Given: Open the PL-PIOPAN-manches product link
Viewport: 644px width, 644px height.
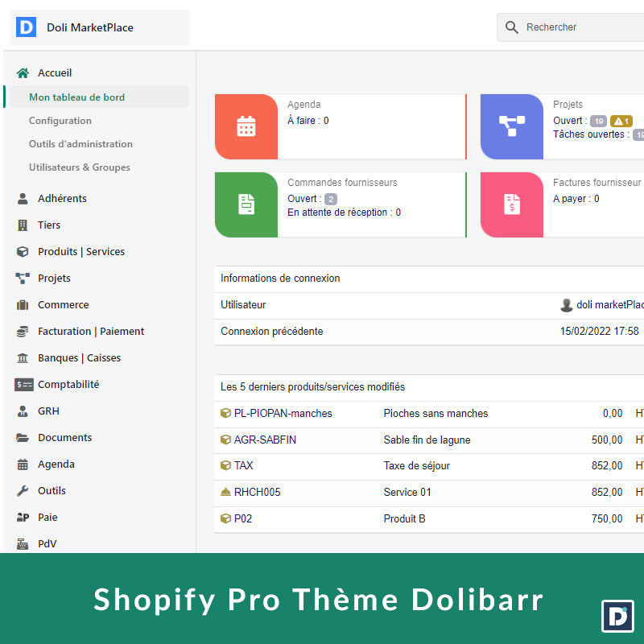Looking at the screenshot, I should 283,414.
